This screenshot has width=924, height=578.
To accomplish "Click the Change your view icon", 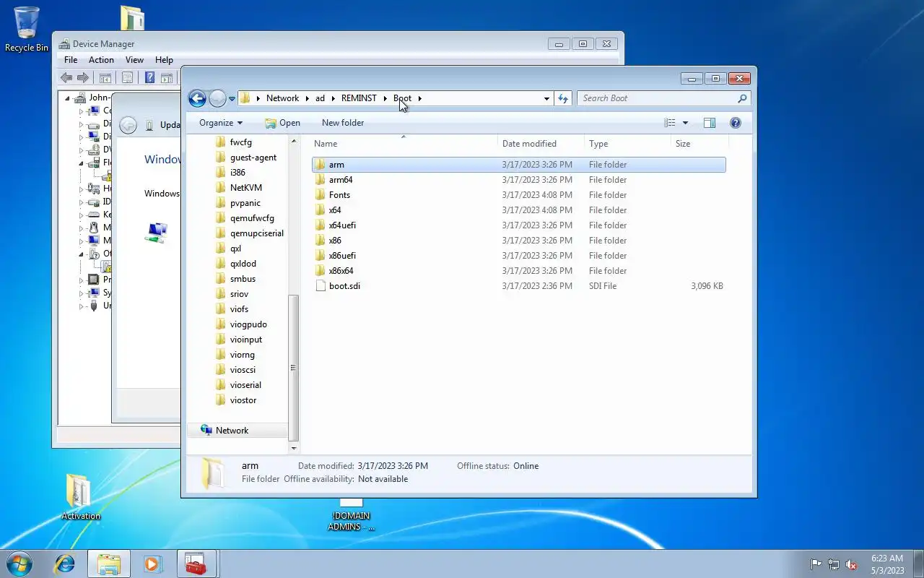I will pos(670,123).
